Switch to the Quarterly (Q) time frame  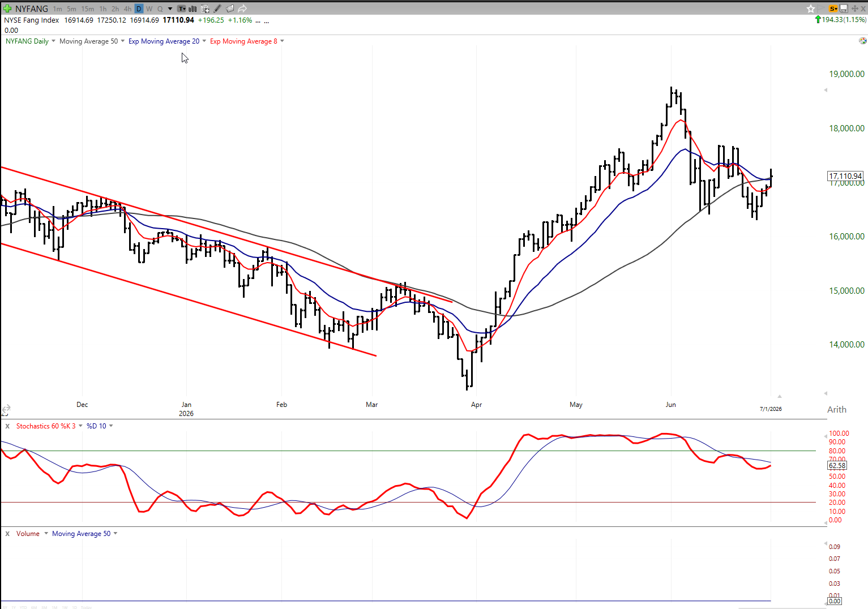[160, 9]
